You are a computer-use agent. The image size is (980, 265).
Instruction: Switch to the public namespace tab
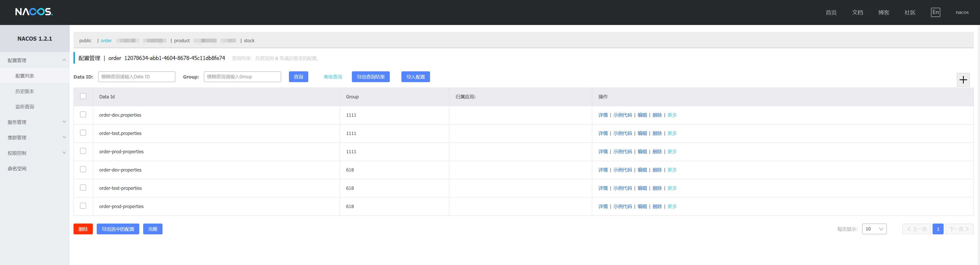click(85, 41)
